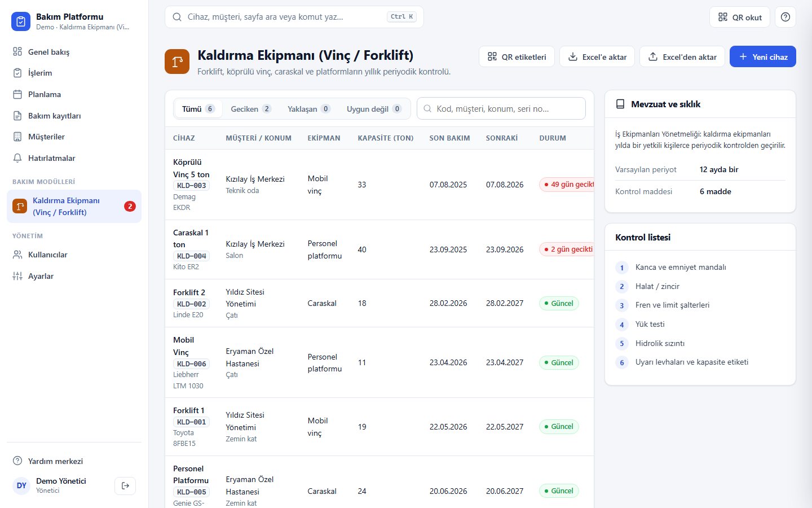The height and width of the screenshot is (508, 812).
Task: Click the KAPASİTE (TON) column header
Action: click(x=386, y=138)
